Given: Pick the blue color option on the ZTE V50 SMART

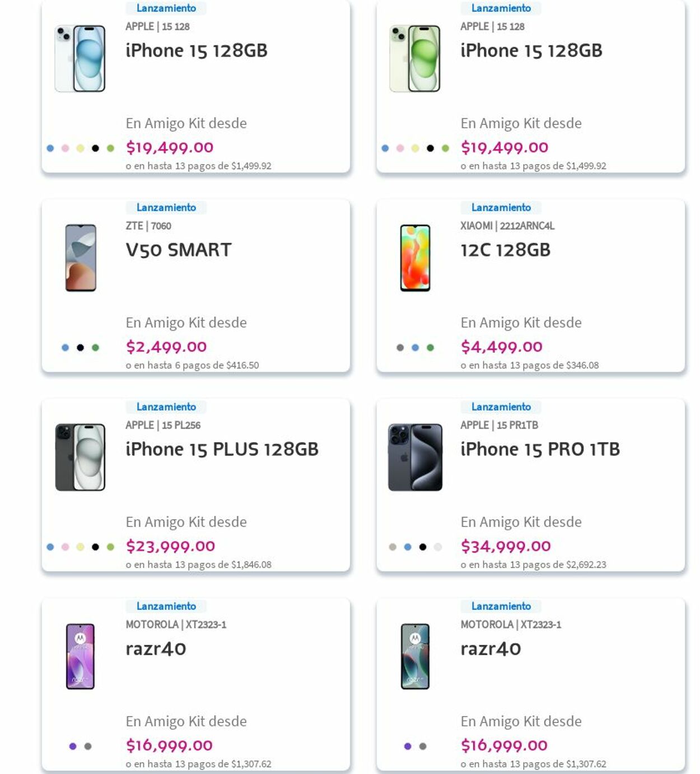Looking at the screenshot, I should click(x=65, y=347).
